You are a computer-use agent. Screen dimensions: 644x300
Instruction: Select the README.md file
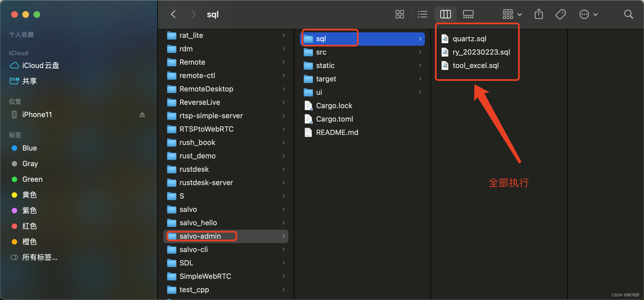(337, 132)
